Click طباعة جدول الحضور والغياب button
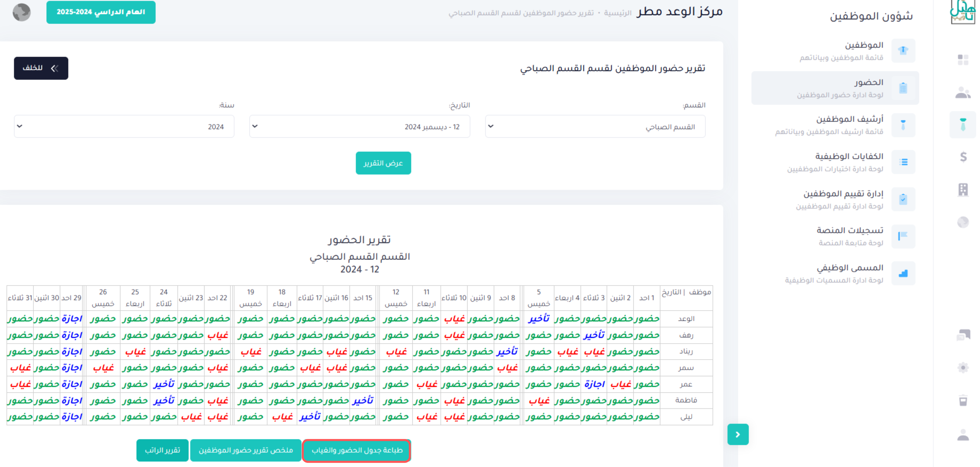 (x=357, y=450)
